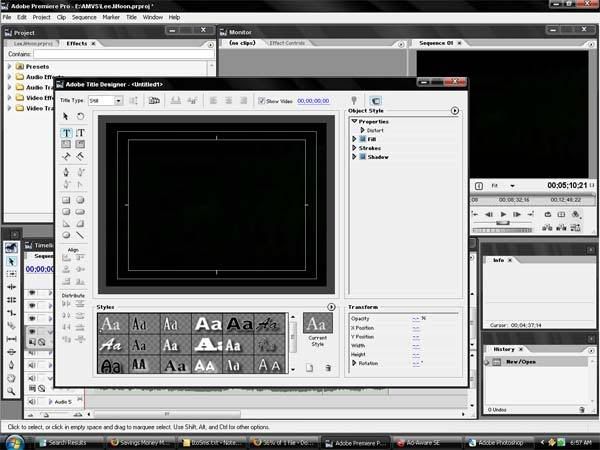Click the Opacity value in Transform
600x450 pixels.
(416, 318)
